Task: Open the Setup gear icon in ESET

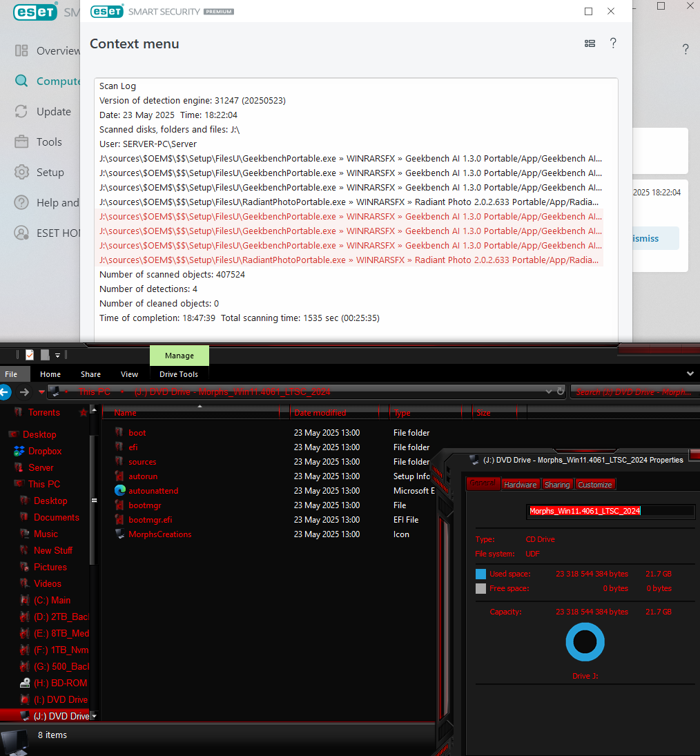Action: [x=21, y=172]
